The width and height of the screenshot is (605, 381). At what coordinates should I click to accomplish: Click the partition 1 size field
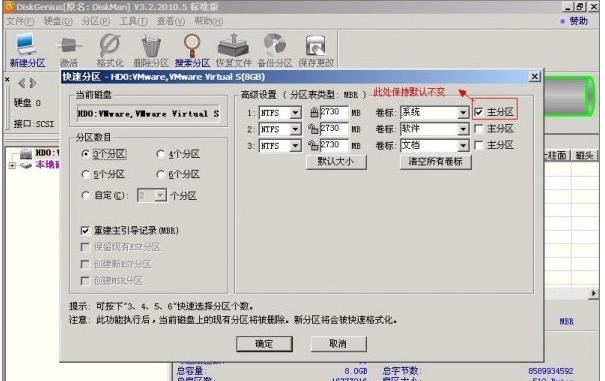click(334, 112)
